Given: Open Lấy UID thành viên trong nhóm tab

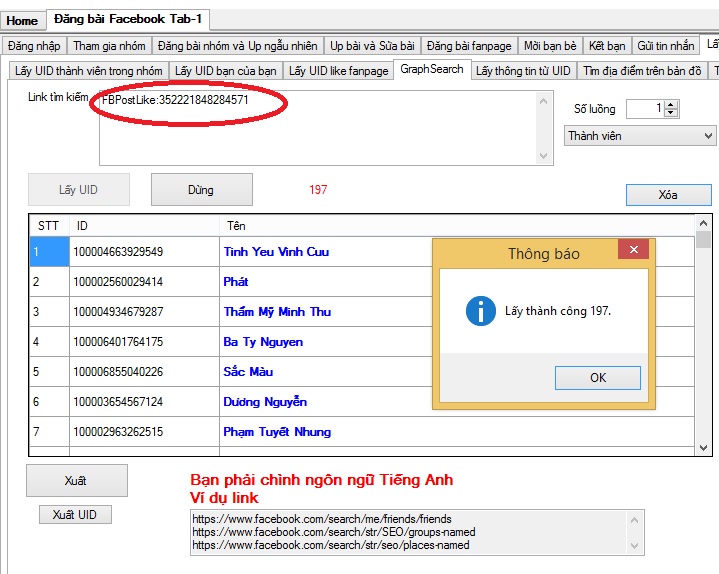Looking at the screenshot, I should click(x=88, y=71).
